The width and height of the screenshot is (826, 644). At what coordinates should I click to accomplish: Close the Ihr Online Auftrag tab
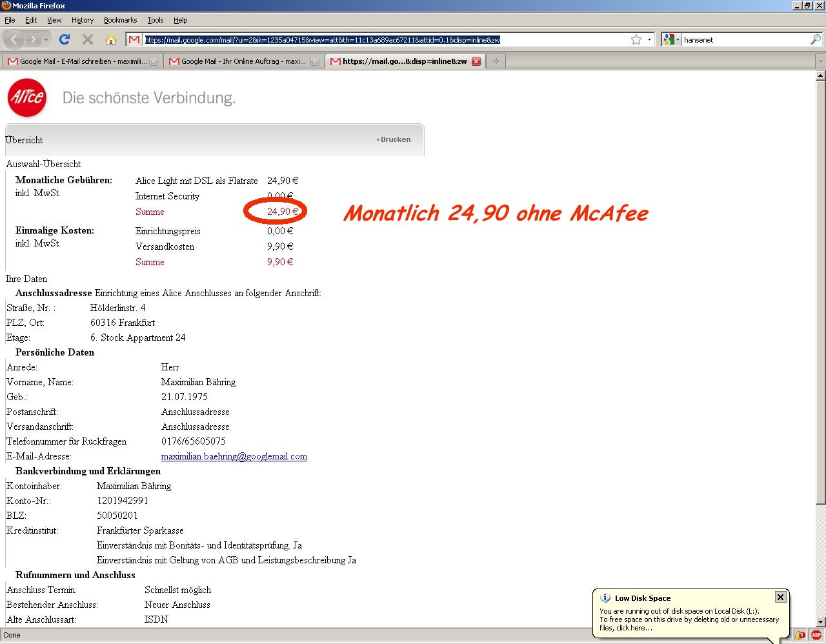(x=315, y=61)
